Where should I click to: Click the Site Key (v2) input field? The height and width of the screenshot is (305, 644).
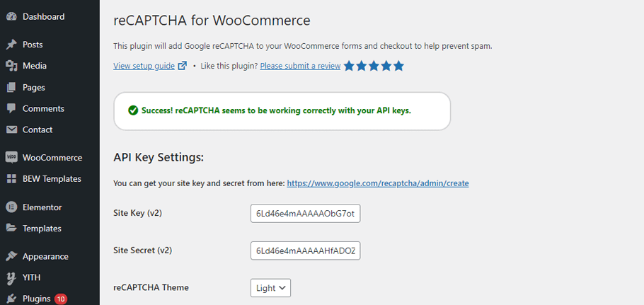[305, 213]
